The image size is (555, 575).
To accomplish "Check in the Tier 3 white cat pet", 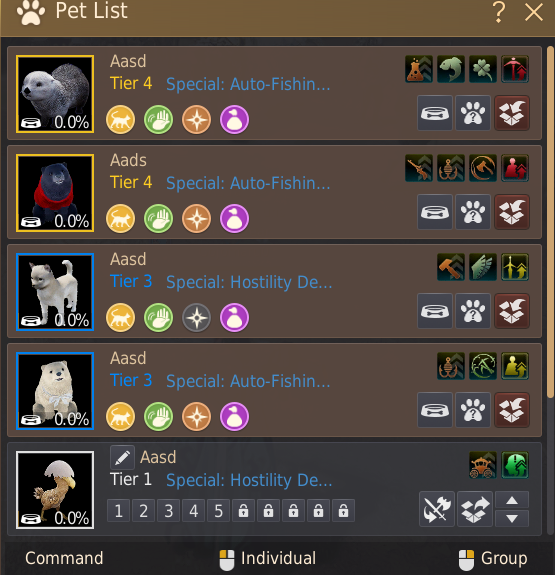I will 512,311.
